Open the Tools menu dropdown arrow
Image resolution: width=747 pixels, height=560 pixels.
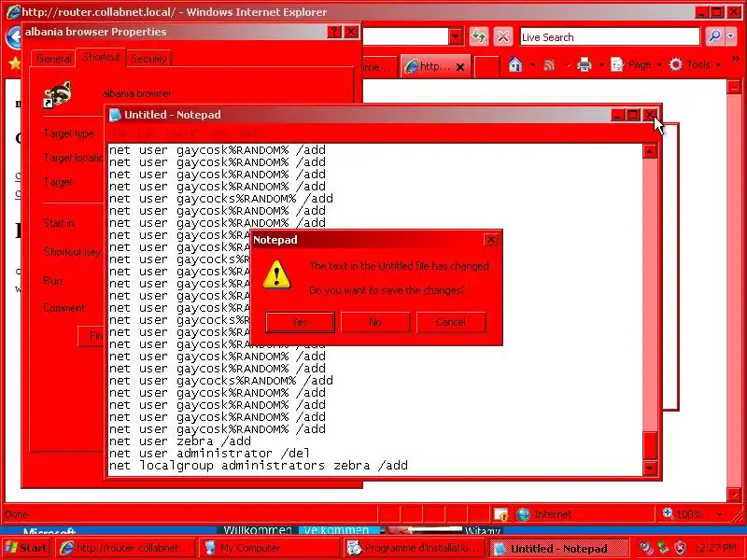tap(718, 64)
